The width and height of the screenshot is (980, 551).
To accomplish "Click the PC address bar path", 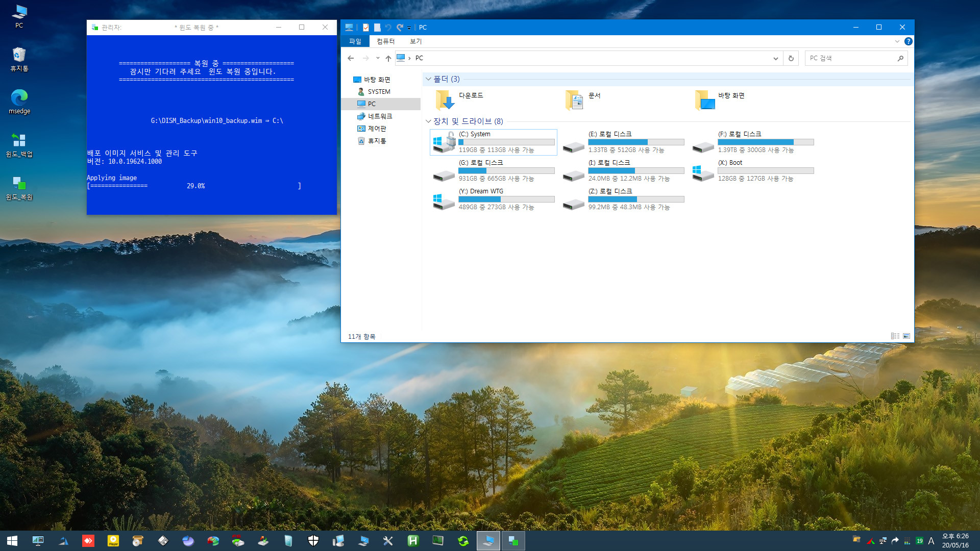I will [419, 58].
